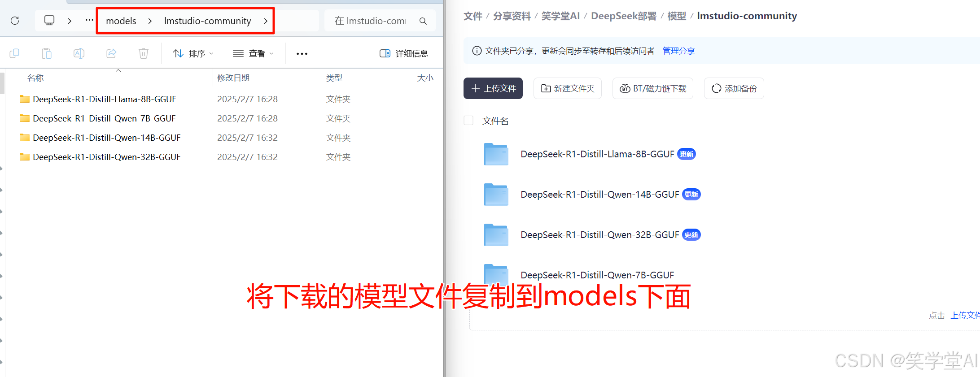
Task: Click the Paste icon in Explorer toolbar
Action: [47, 53]
